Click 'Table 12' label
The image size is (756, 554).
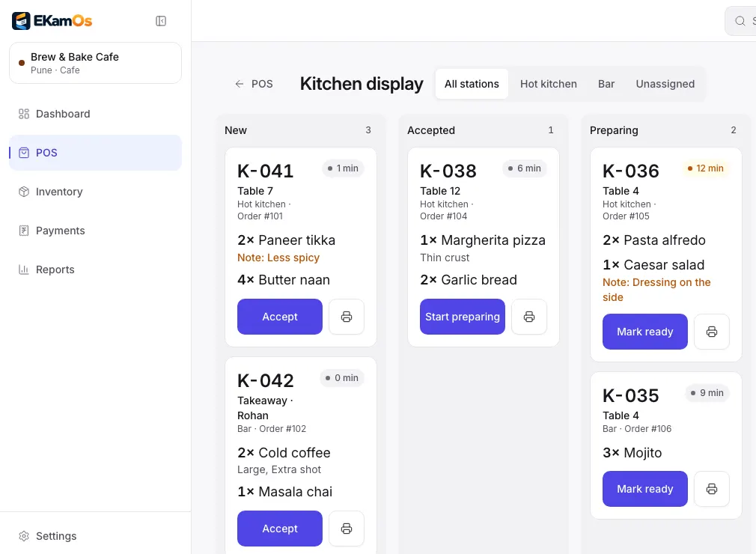coord(439,191)
